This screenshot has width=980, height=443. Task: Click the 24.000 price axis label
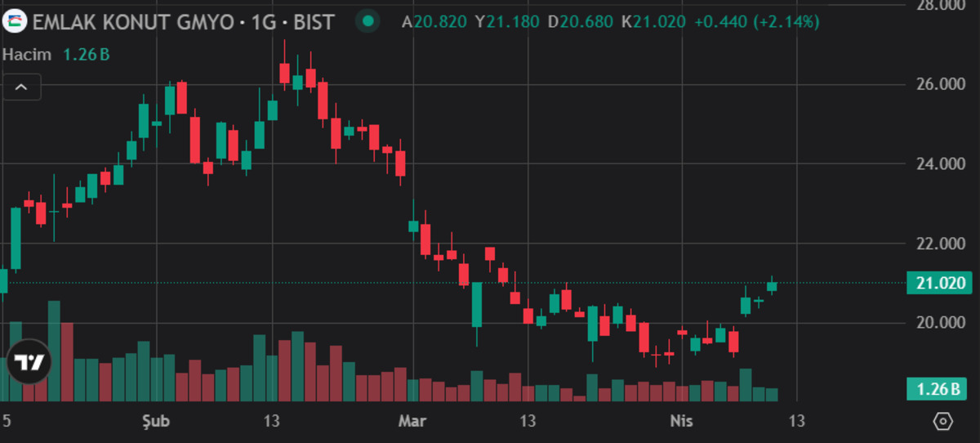pyautogui.click(x=942, y=164)
